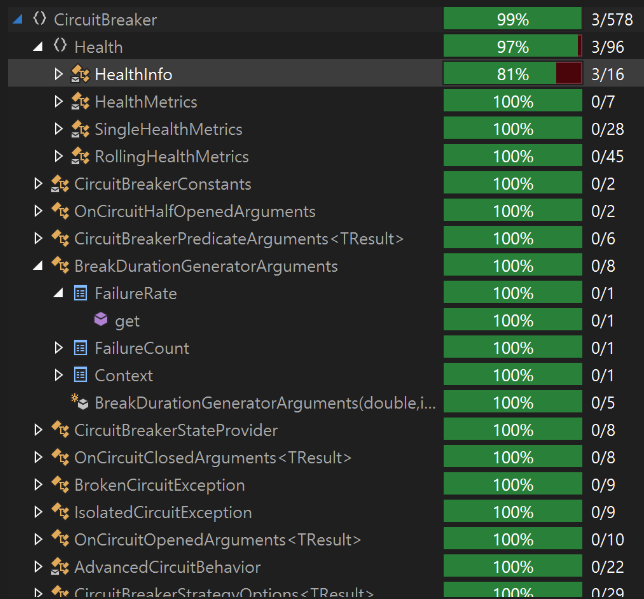The width and height of the screenshot is (644, 599).
Task: Click the 3/578 uncovered count
Action: coord(612,20)
